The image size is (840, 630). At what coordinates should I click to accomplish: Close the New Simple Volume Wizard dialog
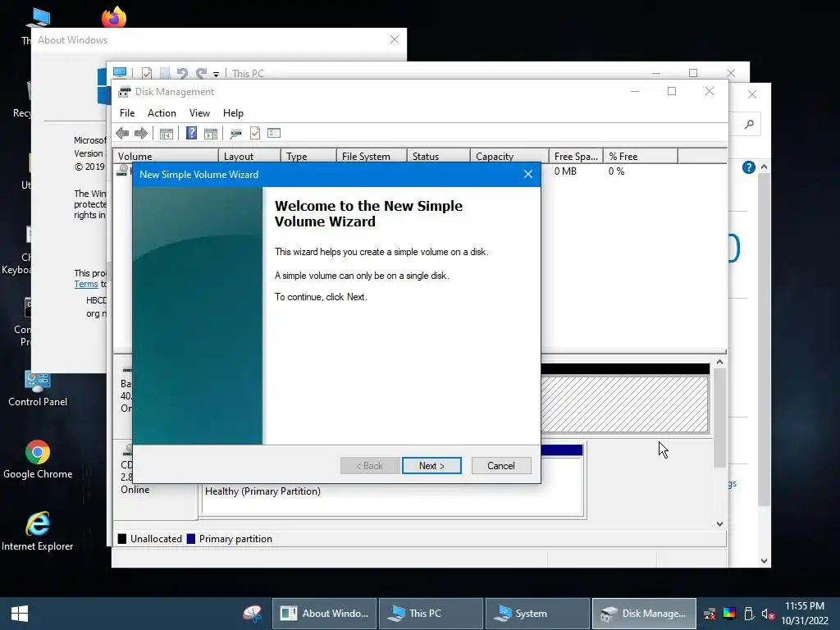(x=528, y=174)
